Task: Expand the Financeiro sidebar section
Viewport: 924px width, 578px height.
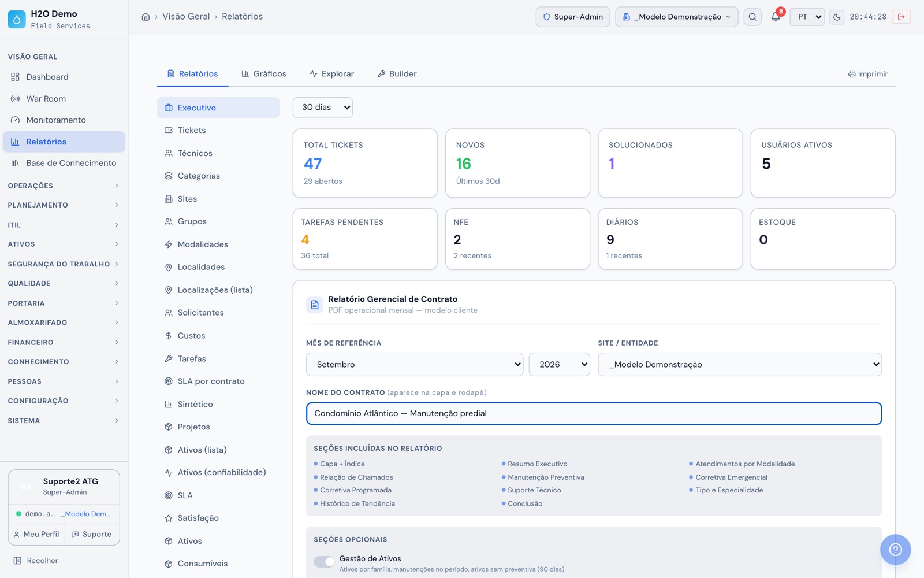Action: [x=64, y=342]
